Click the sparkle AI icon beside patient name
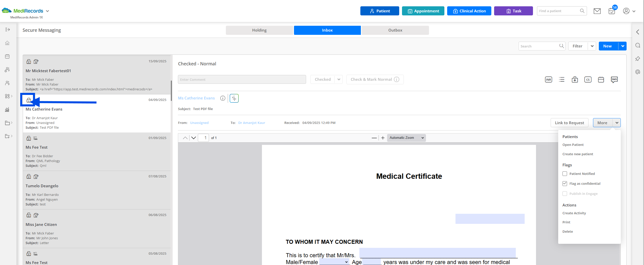 pyautogui.click(x=234, y=98)
